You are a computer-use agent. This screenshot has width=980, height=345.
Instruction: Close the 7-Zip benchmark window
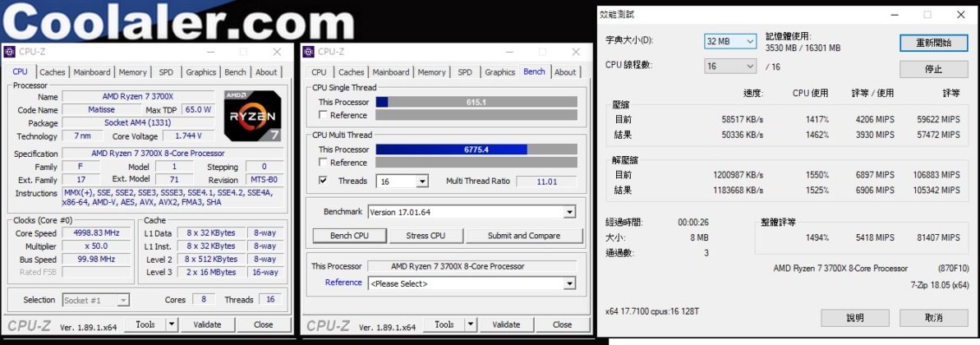tap(960, 15)
